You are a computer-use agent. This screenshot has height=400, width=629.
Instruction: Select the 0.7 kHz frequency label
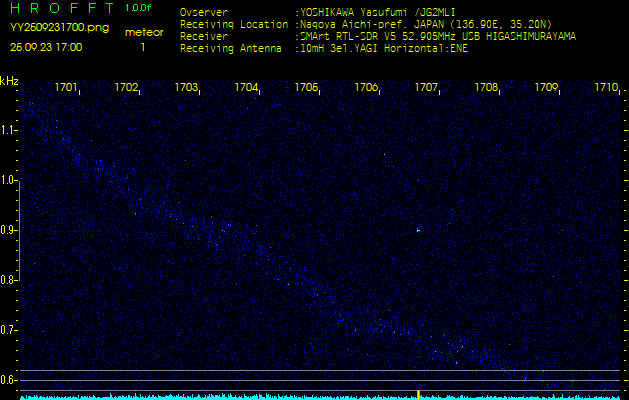point(9,330)
